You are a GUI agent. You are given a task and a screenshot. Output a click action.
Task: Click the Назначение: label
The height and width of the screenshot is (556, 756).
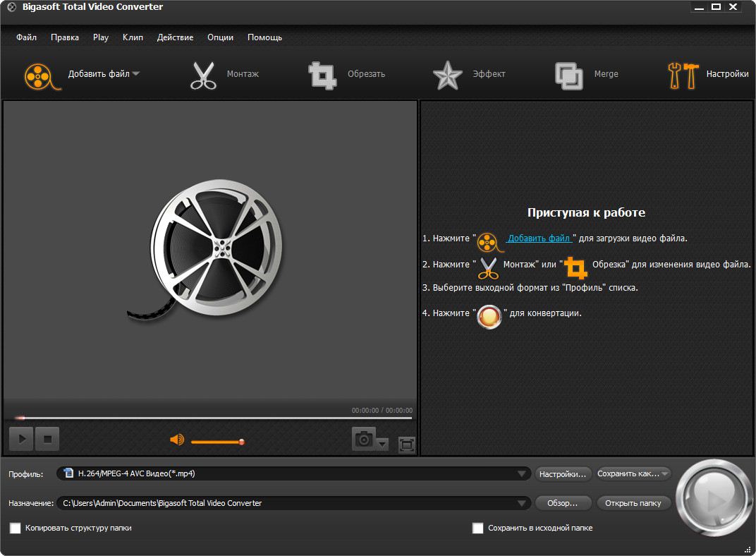coord(31,504)
